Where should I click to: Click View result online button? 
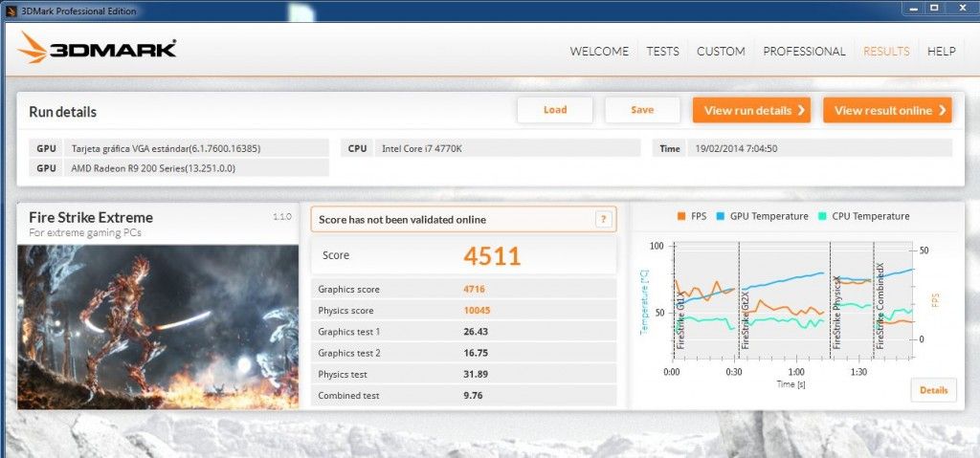point(887,110)
